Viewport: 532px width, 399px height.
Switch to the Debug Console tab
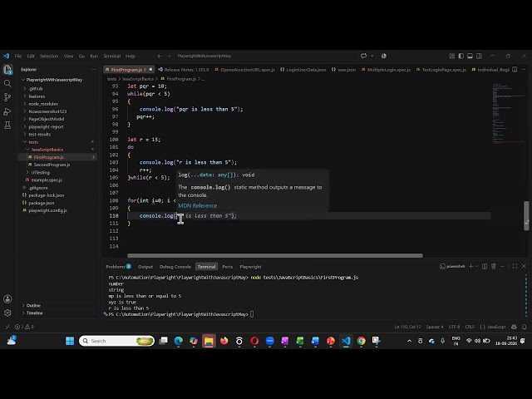point(175,267)
